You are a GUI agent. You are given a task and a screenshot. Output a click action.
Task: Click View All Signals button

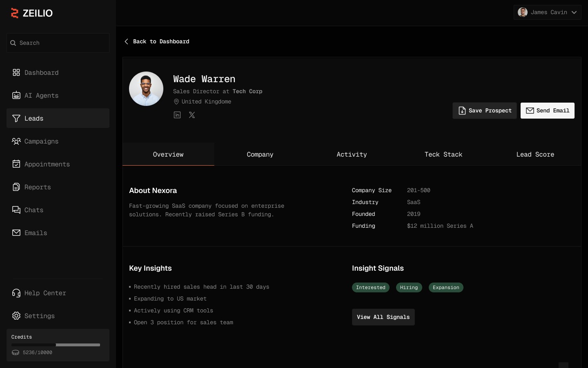[x=383, y=317]
